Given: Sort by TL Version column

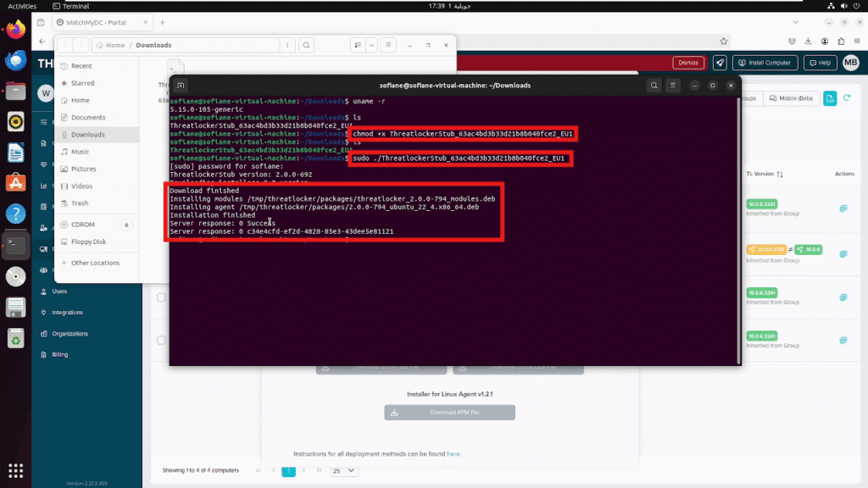Looking at the screenshot, I should [x=765, y=174].
